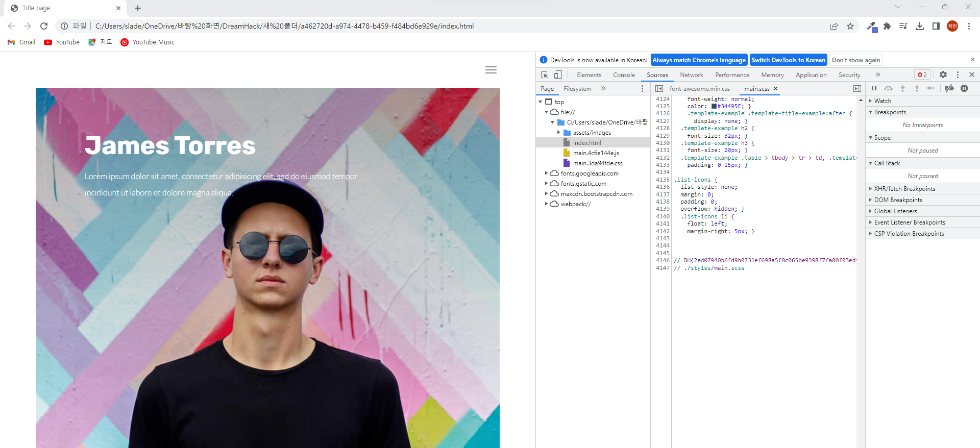Image resolution: width=980 pixels, height=448 pixels.
Task: View site information icon in address bar
Action: (64, 26)
